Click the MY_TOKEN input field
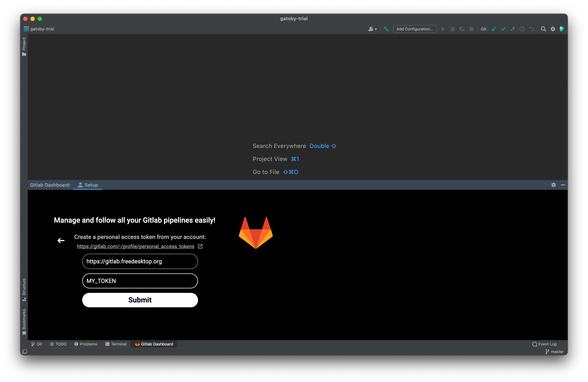This screenshot has width=588, height=382. pos(140,281)
